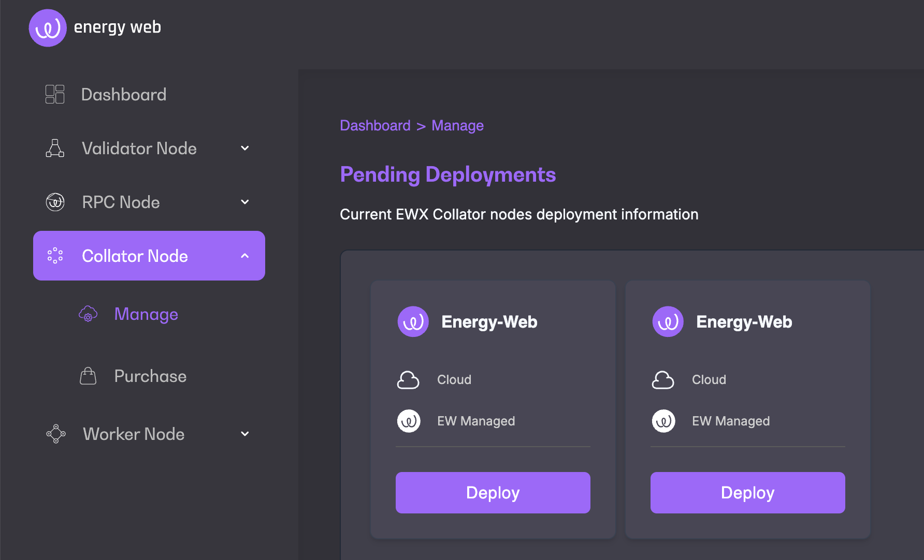Click the Energy Web logo icon
Image resolution: width=924 pixels, height=560 pixels.
pyautogui.click(x=48, y=28)
